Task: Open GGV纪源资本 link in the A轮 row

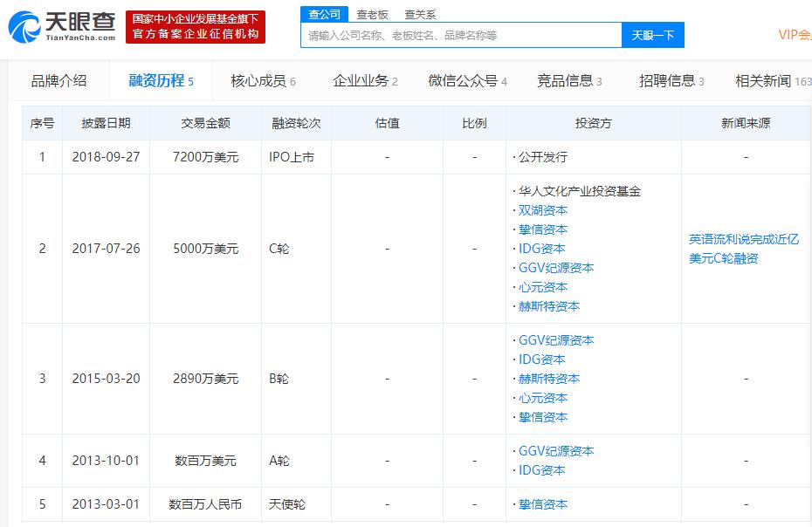Action: click(556, 451)
